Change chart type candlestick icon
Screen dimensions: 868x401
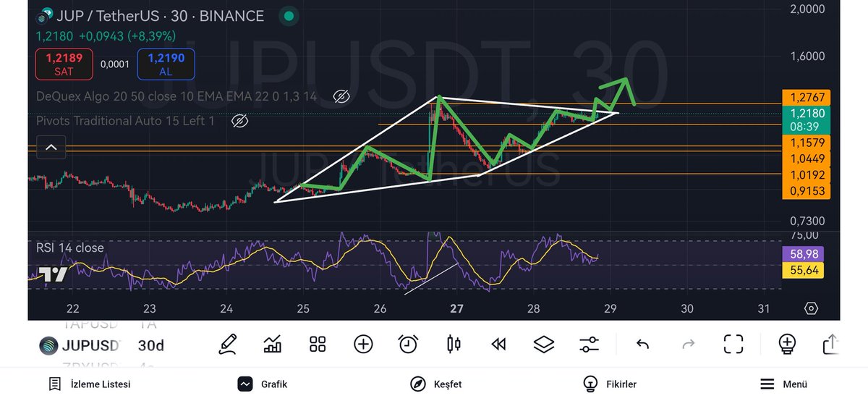click(x=454, y=344)
